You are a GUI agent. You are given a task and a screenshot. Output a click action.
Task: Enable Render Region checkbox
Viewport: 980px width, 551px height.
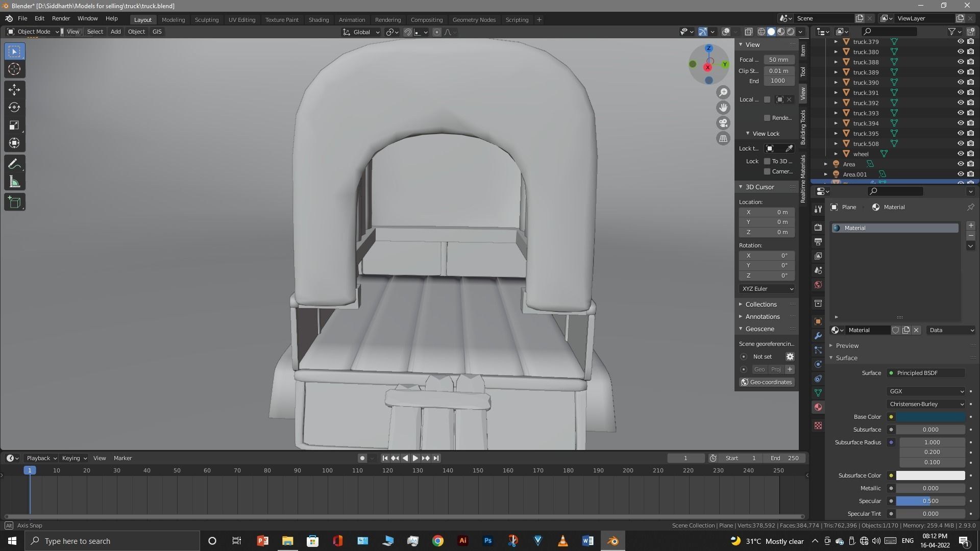coord(767,118)
